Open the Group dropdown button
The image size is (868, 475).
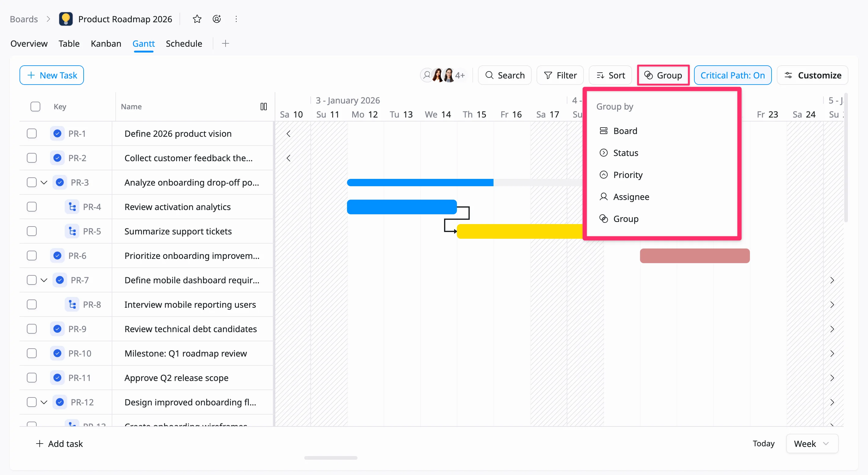[x=663, y=75]
